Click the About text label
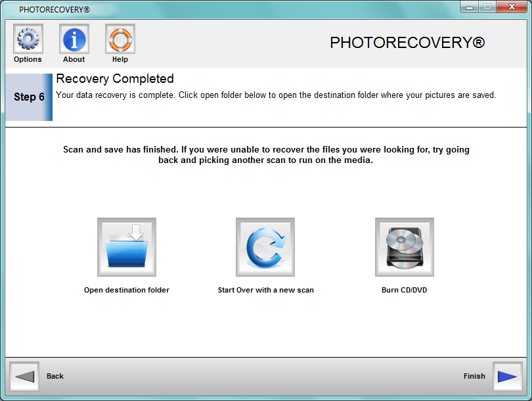 coord(74,59)
